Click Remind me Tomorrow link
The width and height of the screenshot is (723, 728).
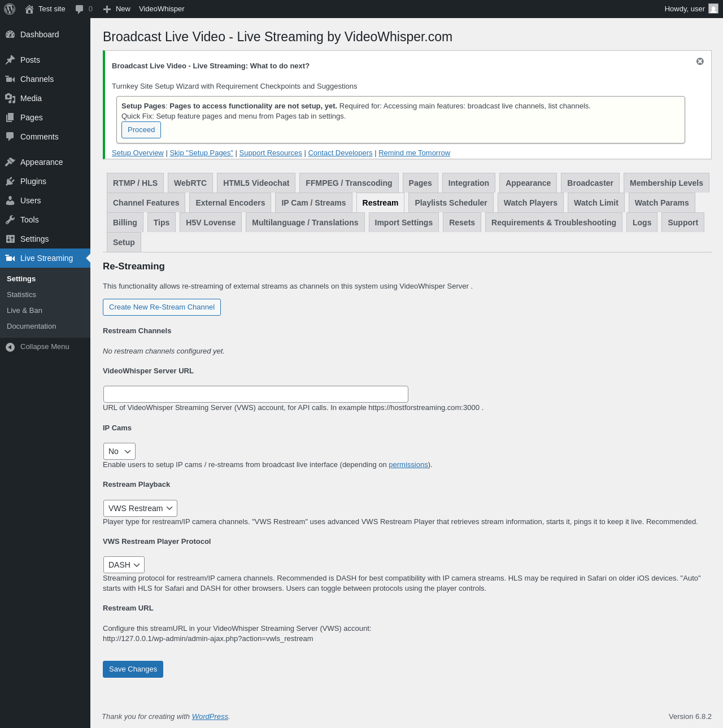click(415, 153)
